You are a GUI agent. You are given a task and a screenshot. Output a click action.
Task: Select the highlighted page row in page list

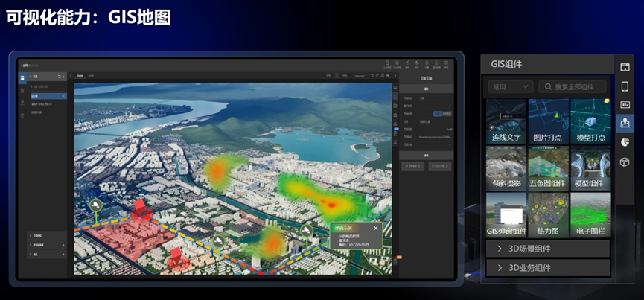(48, 96)
